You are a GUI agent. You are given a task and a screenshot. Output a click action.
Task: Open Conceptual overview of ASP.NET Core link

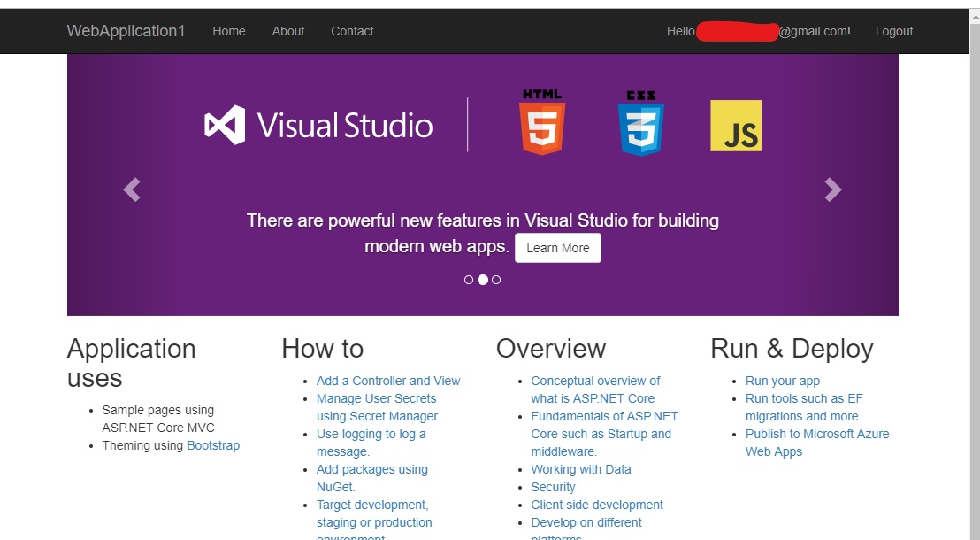(x=595, y=390)
